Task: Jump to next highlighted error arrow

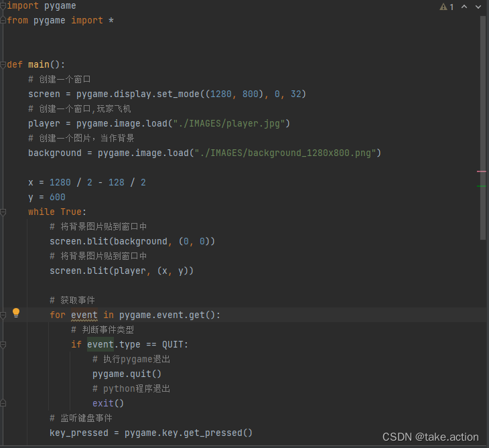Action: (x=478, y=7)
